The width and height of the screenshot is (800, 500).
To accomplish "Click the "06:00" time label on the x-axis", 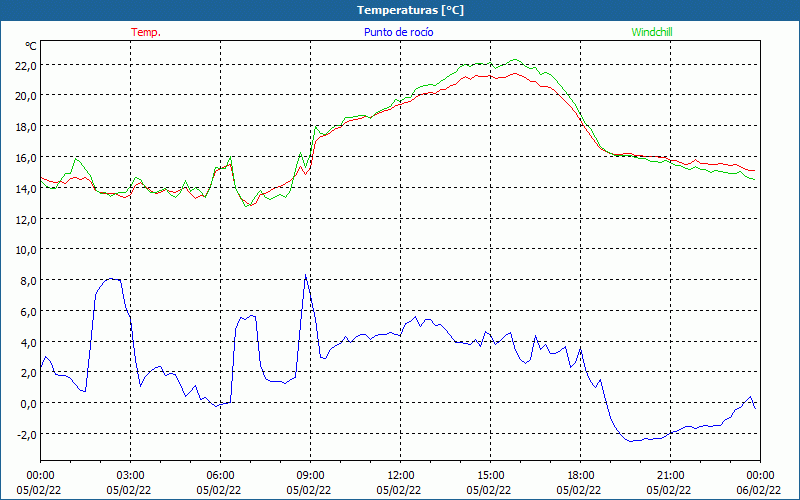I will 220,476.
